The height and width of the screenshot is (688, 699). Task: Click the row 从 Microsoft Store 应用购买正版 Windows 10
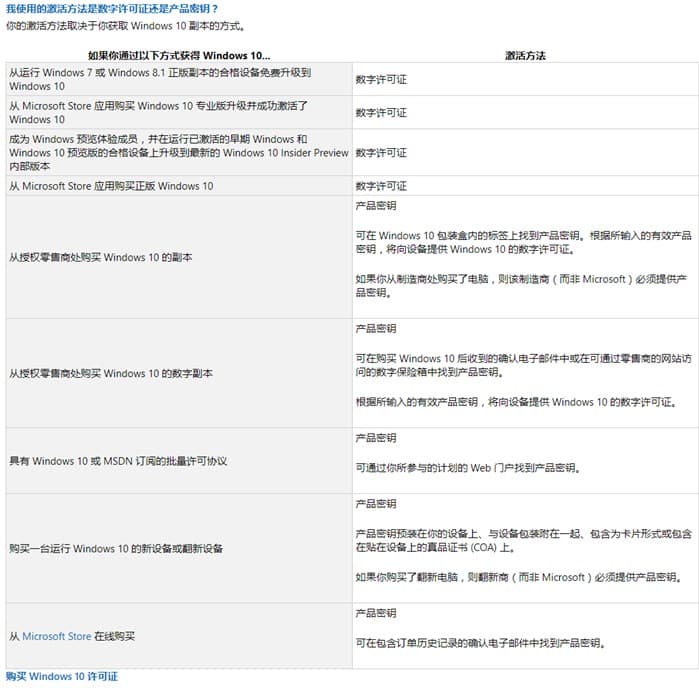(x=179, y=186)
